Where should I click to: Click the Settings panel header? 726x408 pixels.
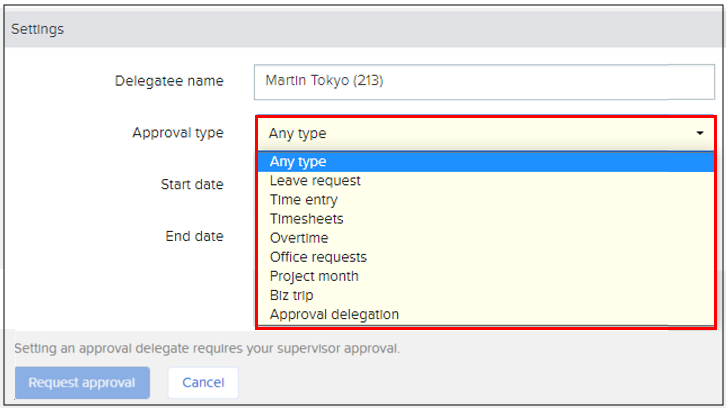(38, 29)
